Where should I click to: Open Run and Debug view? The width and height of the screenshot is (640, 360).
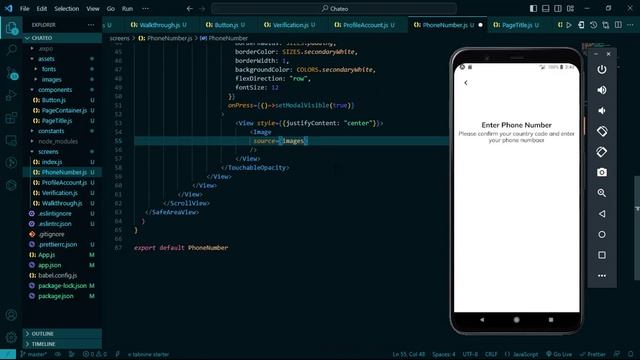click(11, 96)
